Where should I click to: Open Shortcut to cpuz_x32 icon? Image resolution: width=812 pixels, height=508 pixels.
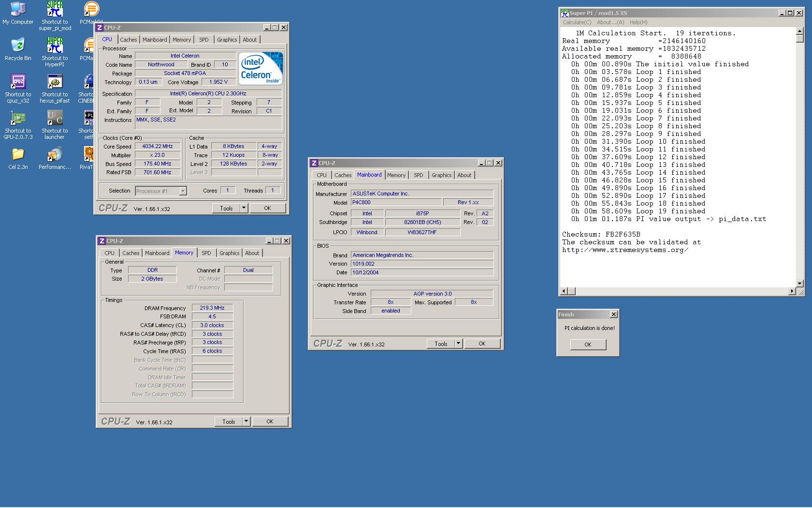pos(18,89)
